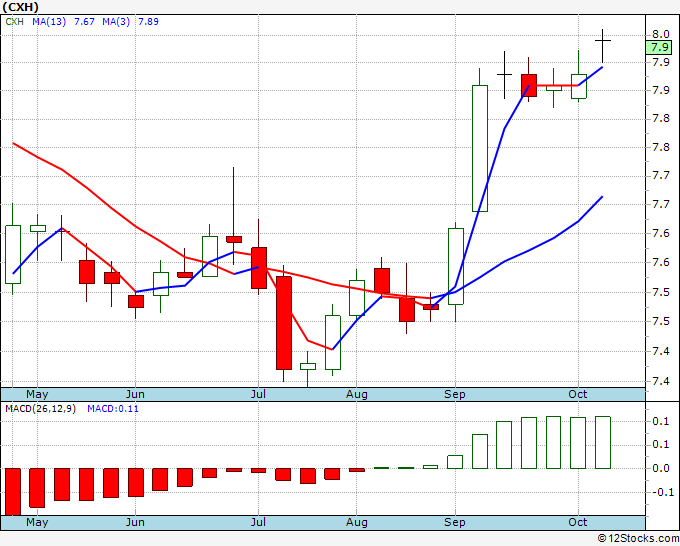This screenshot has height=546, width=680.
Task: Click the latest doji candle near 8.0
Action: click(x=602, y=41)
